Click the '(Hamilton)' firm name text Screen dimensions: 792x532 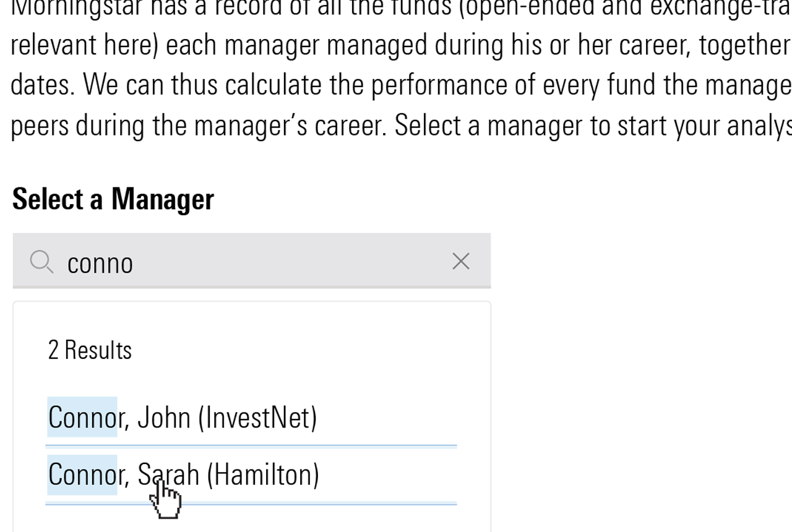coord(263,475)
